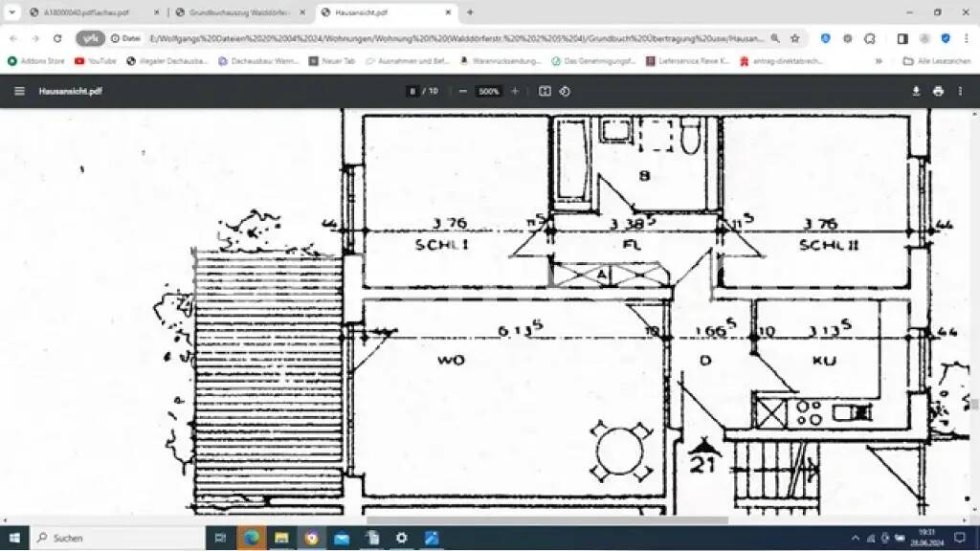The image size is (980, 551).
Task: Open the PDF sidebar menu icon
Action: tap(19, 91)
